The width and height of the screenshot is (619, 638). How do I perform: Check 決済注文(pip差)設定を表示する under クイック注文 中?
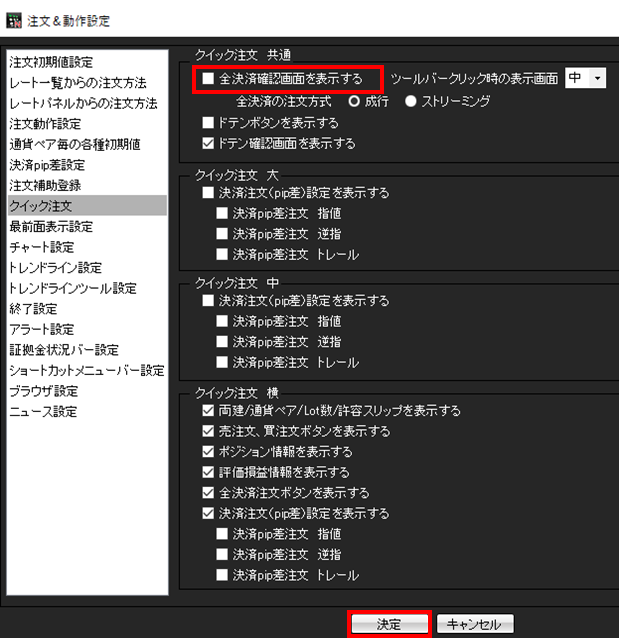pyautogui.click(x=208, y=301)
